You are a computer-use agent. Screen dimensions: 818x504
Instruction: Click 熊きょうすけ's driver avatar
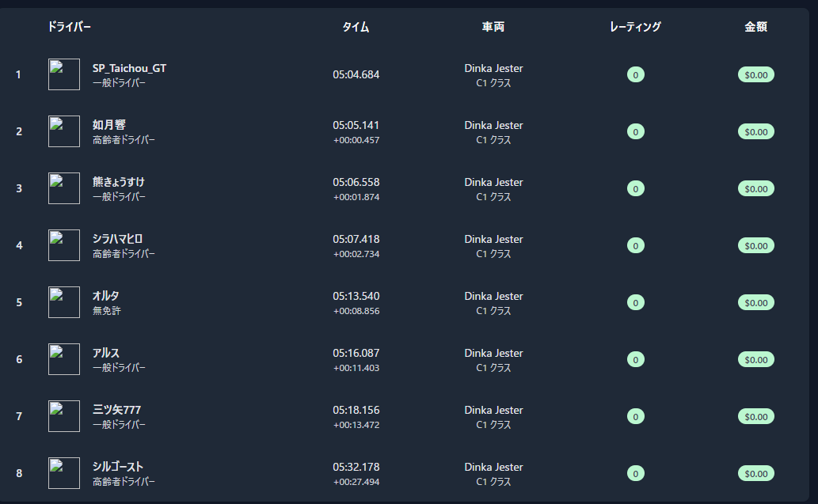pyautogui.click(x=64, y=188)
